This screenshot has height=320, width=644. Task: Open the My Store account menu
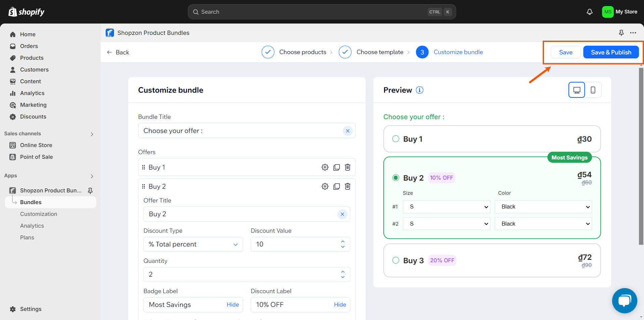coord(620,12)
